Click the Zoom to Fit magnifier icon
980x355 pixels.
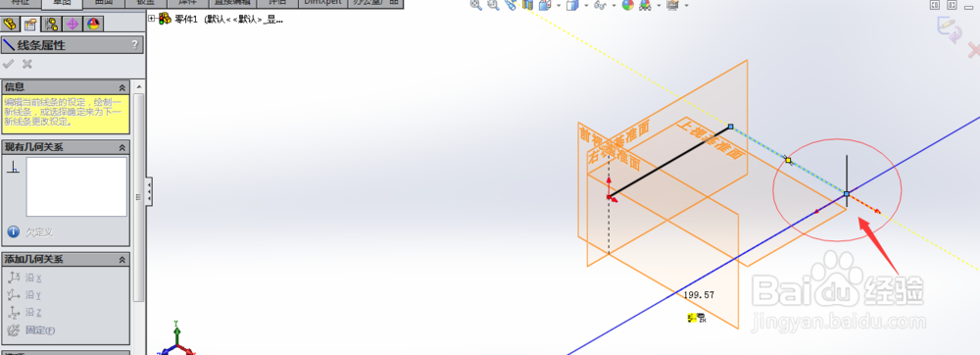(x=475, y=5)
